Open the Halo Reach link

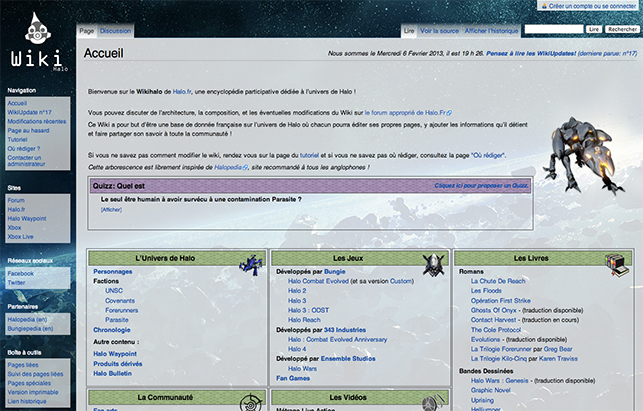(x=304, y=320)
